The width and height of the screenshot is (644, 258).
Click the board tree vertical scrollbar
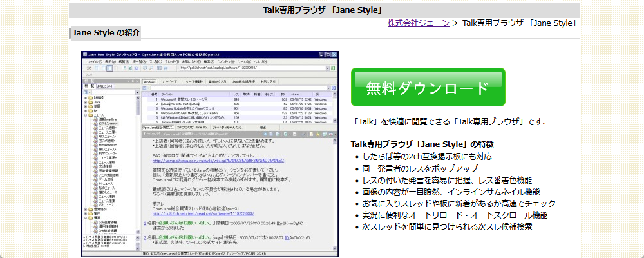[x=138, y=161]
